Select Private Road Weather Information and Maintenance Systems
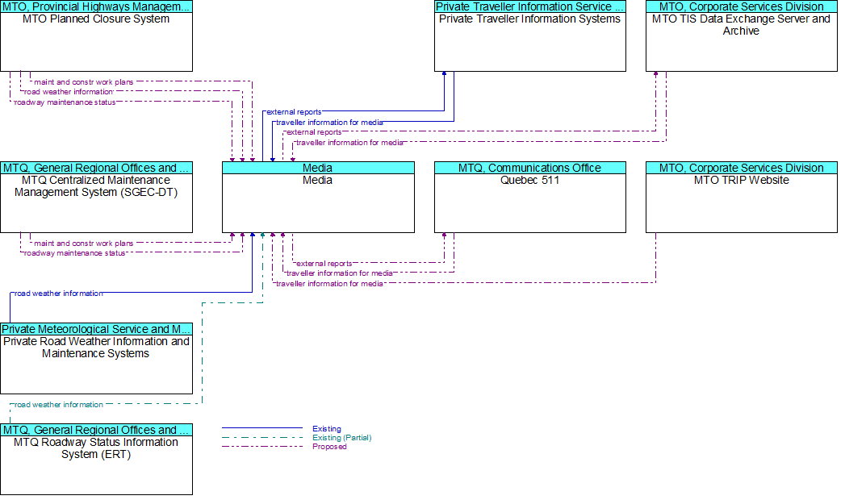This screenshot has height=504, width=845. [96, 364]
